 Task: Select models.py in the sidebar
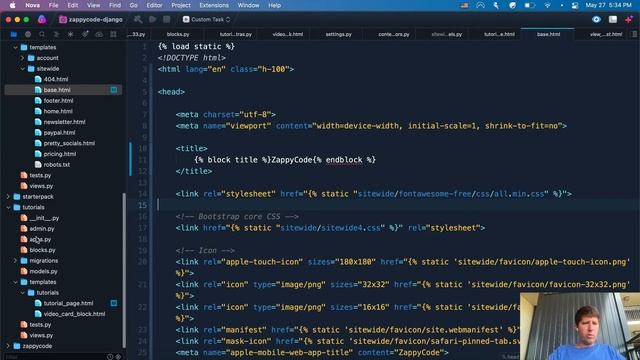coord(43,271)
